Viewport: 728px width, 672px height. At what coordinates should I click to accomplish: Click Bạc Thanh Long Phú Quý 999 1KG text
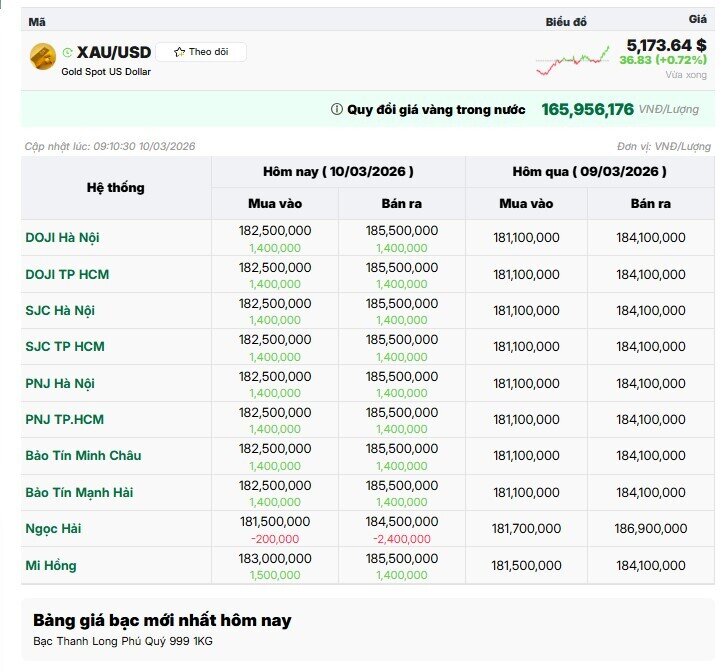tap(123, 641)
